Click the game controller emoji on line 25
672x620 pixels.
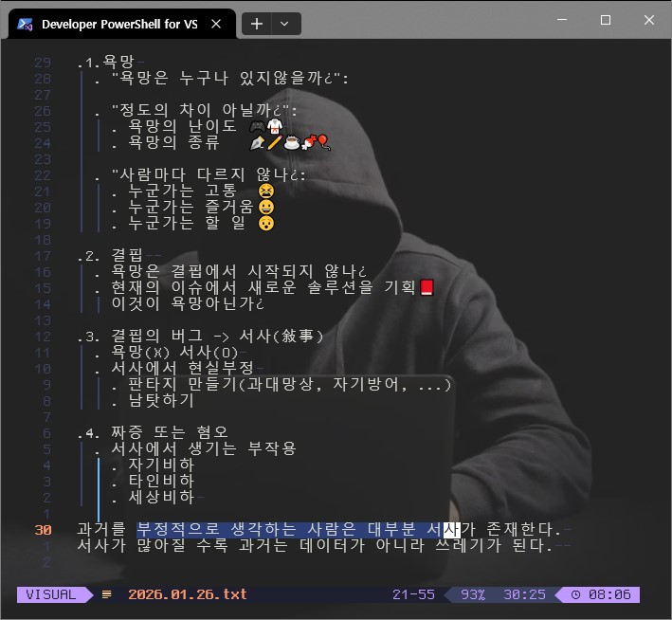click(x=258, y=126)
